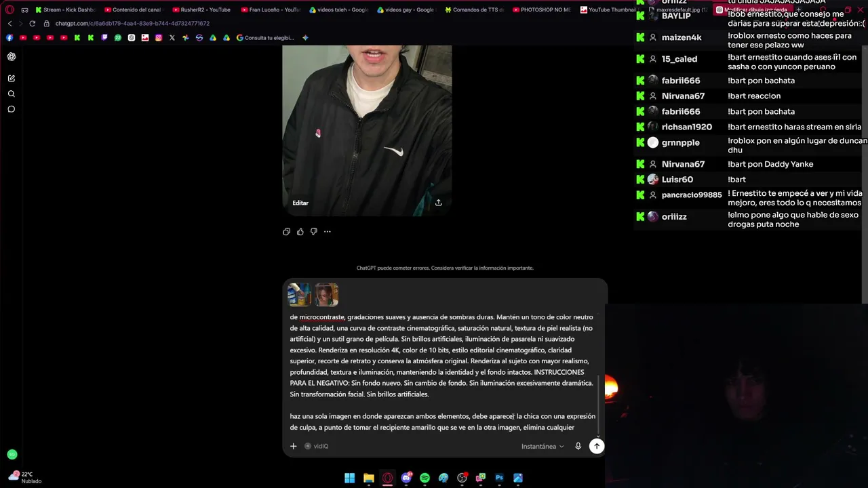Click the ChatGPT puede cometer errores disclaimer
Viewport: 868px width, 488px height.
pyautogui.click(x=445, y=268)
